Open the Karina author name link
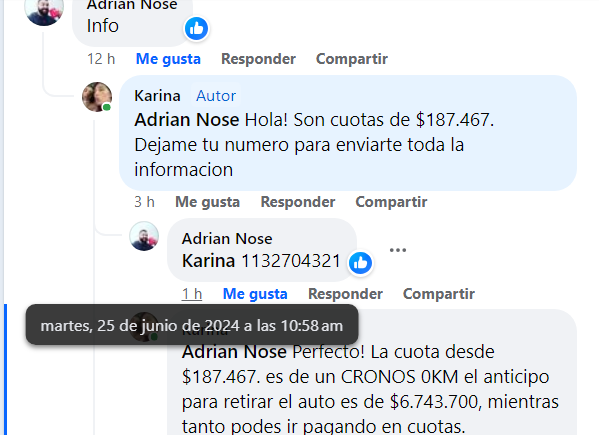 (x=157, y=95)
